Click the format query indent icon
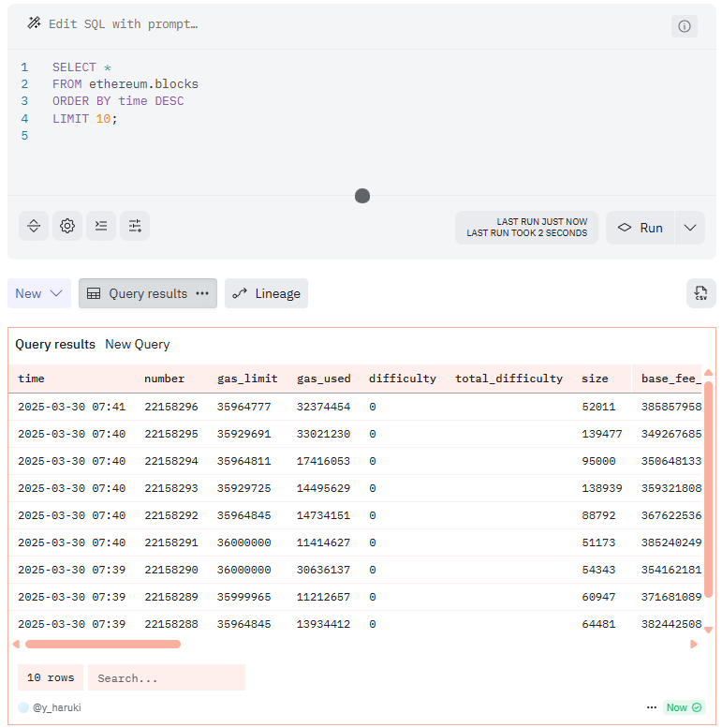The width and height of the screenshot is (722, 728). point(101,226)
